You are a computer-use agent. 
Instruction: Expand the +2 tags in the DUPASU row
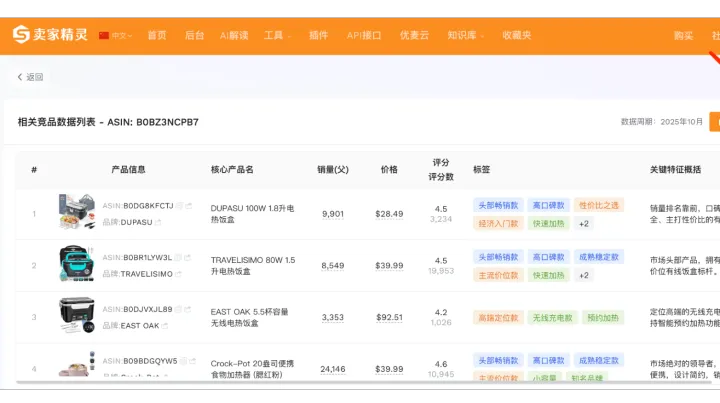(x=584, y=224)
